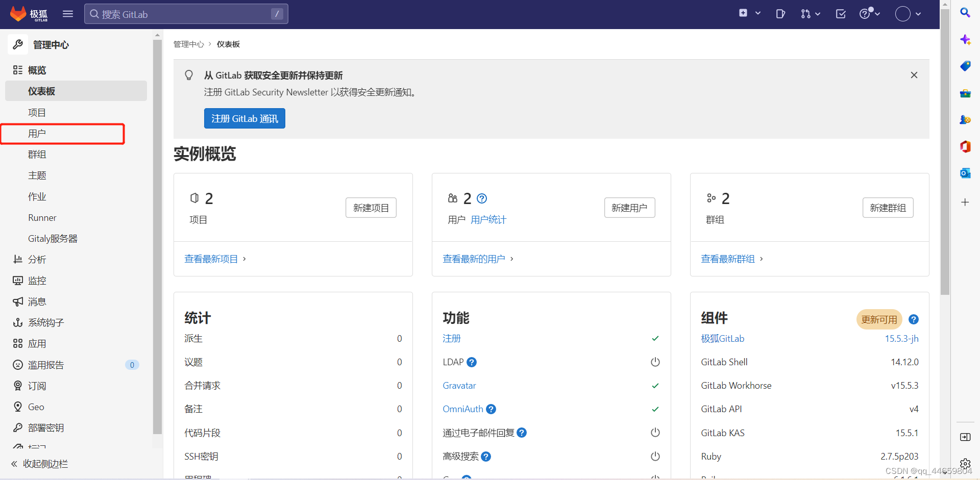Viewport: 980px width, 480px height.
Task: Open shopping tag icon in browser sidebar
Action: click(965, 66)
